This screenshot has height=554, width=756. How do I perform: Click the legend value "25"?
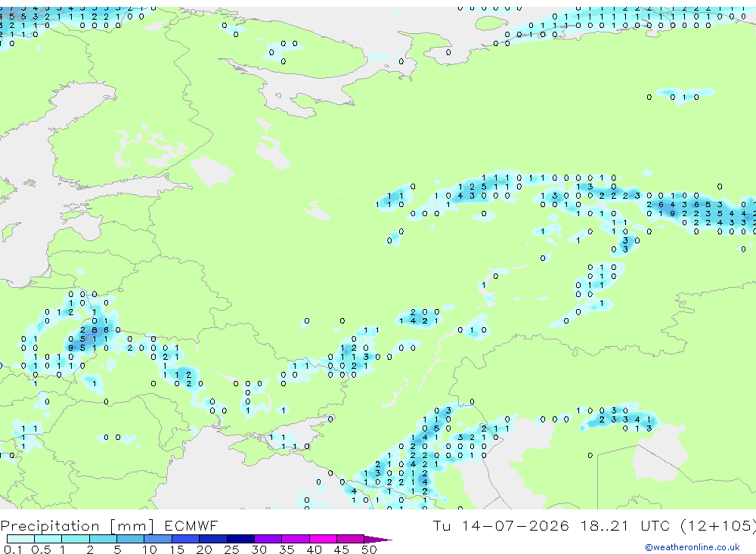point(231,549)
